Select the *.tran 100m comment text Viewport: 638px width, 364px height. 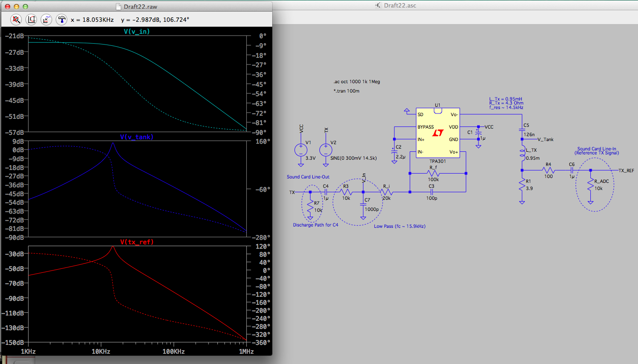coord(346,91)
